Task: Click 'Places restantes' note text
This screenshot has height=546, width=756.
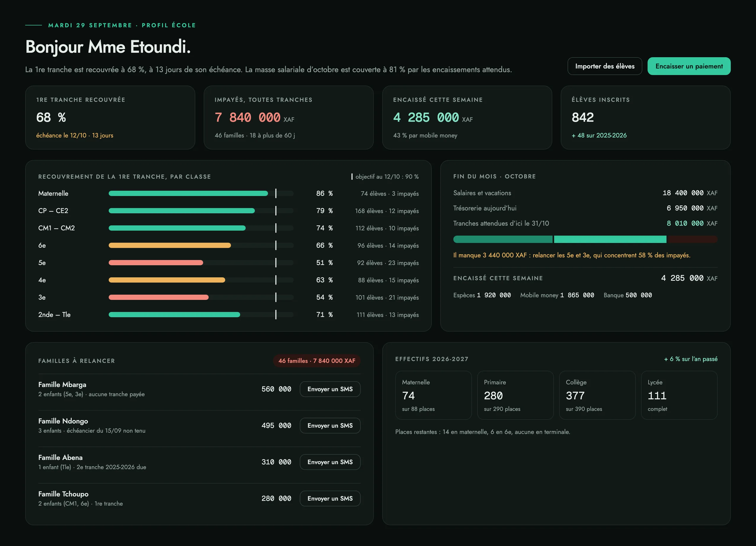Action: point(483,432)
